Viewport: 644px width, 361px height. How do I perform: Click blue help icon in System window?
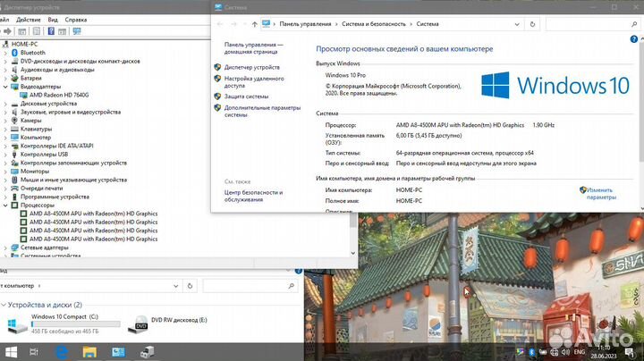[x=634, y=39]
